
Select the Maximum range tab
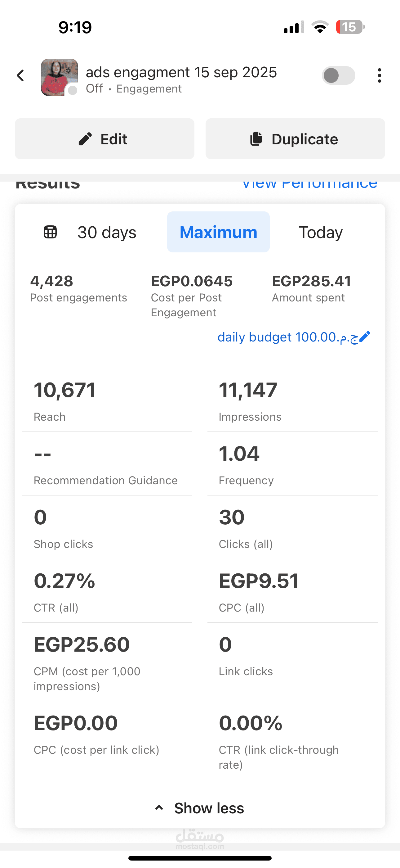click(x=219, y=232)
